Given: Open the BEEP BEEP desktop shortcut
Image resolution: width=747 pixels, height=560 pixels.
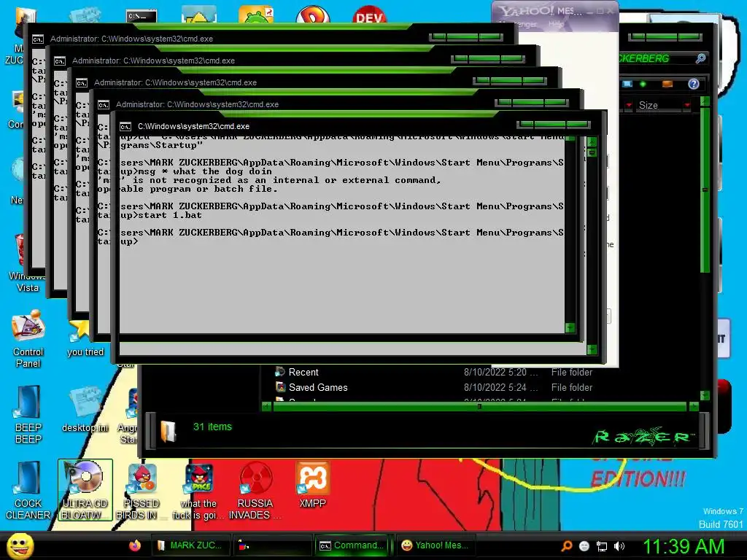Looking at the screenshot, I should pos(28,414).
